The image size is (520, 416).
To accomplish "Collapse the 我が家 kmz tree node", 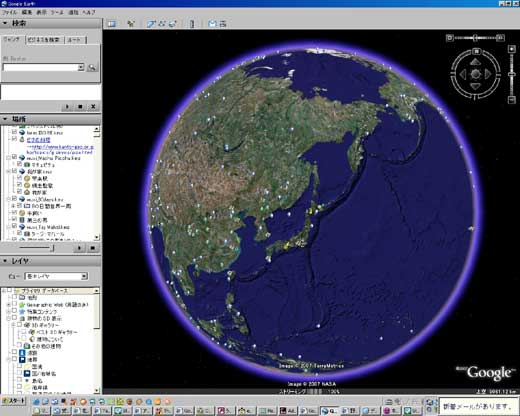I will point(9,171).
